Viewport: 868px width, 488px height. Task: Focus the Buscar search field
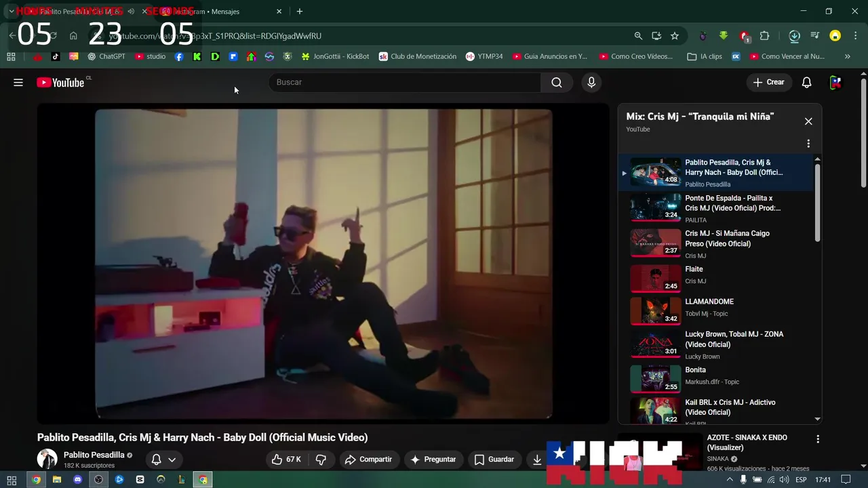pos(405,83)
